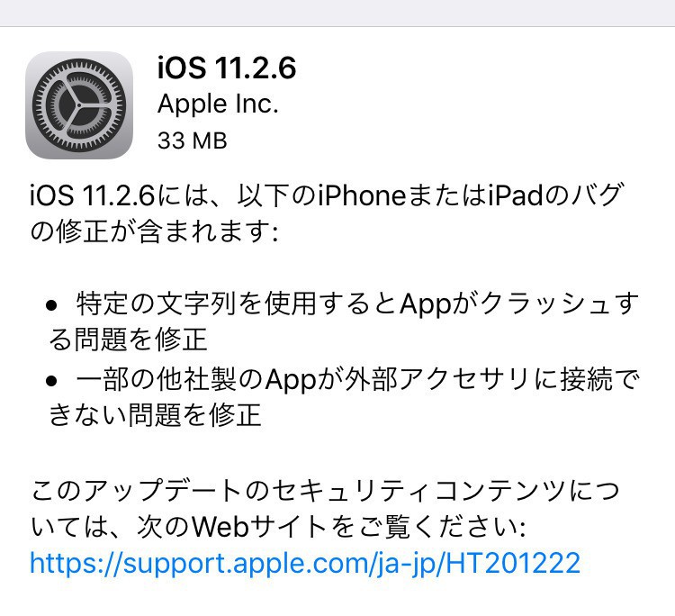Viewport: 675px width, 616px height.
Task: Tap the Settings gear app icon
Action: click(x=79, y=105)
